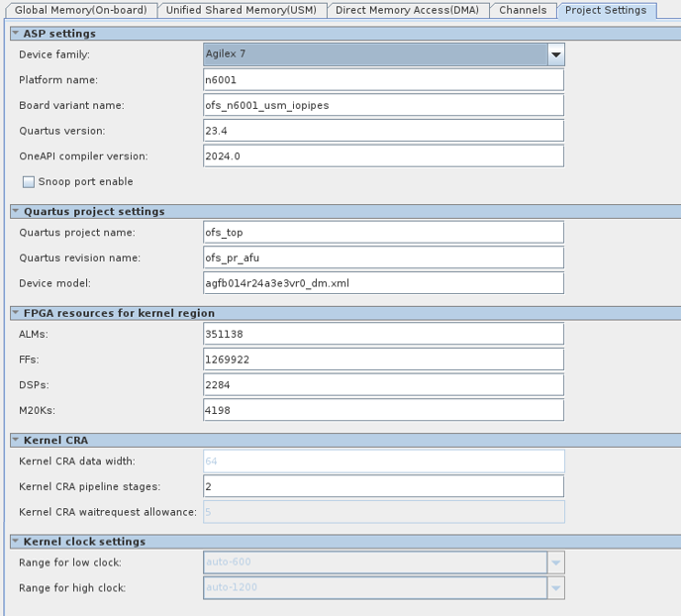
Task: Open the Unified Shared Memory(USM) tab
Action: 241,10
